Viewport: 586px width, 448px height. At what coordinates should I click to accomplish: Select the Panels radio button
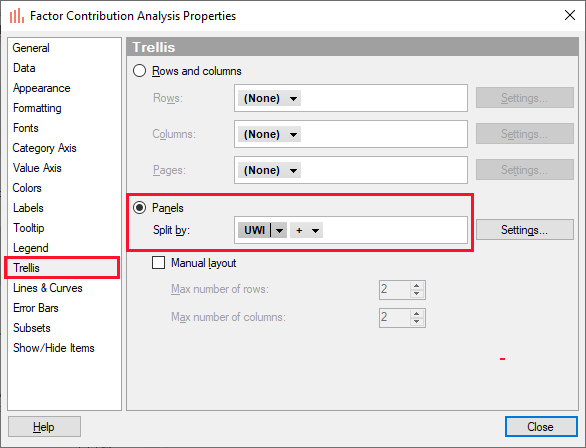click(x=139, y=207)
